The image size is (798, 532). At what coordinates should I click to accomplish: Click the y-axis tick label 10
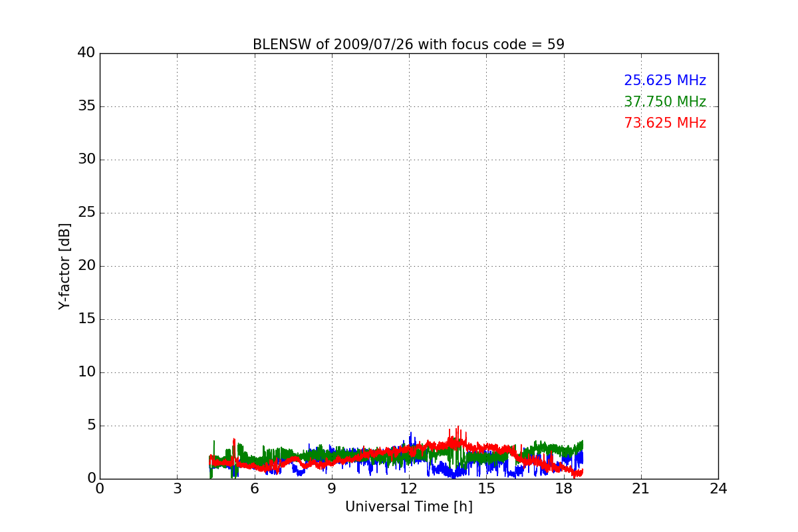pos(86,372)
